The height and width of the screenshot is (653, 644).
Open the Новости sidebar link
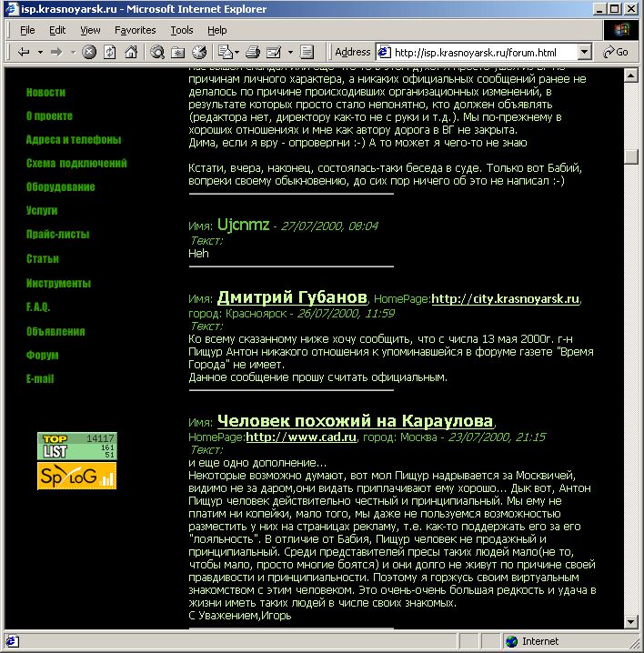pos(45,93)
